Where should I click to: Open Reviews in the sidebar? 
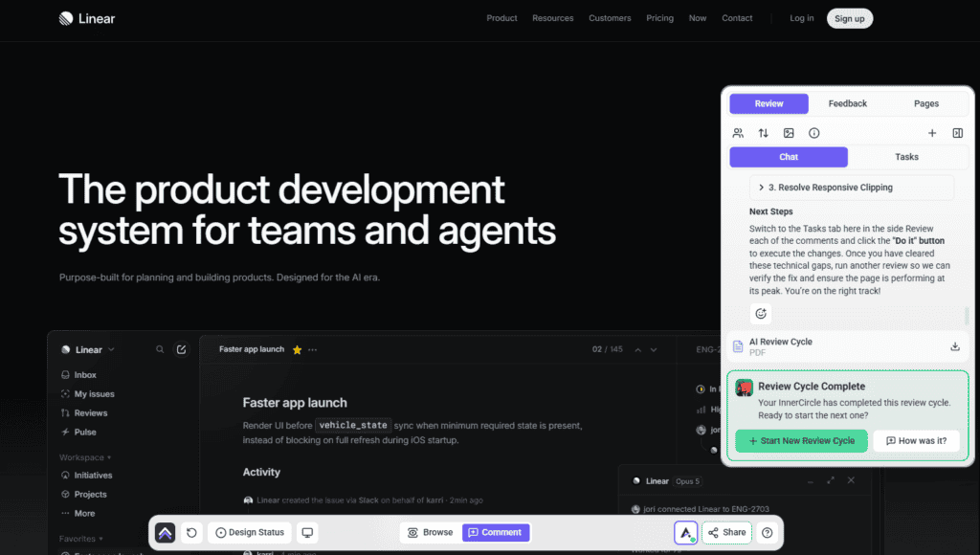[x=84, y=413]
